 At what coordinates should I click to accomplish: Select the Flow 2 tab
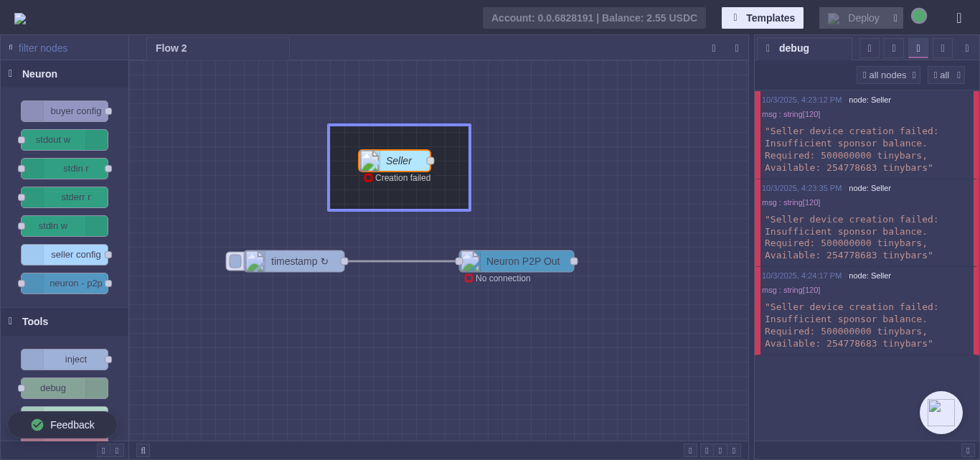(171, 48)
